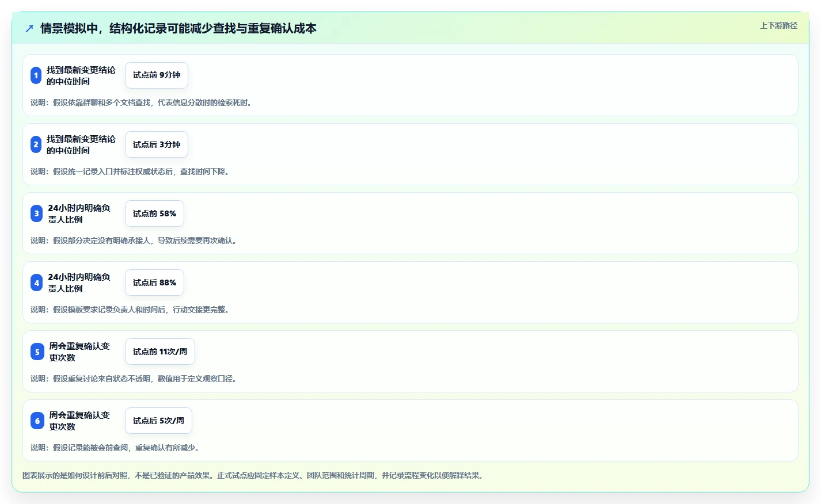821x504 pixels.
Task: Click the number 3 badge
Action: pyautogui.click(x=36, y=213)
